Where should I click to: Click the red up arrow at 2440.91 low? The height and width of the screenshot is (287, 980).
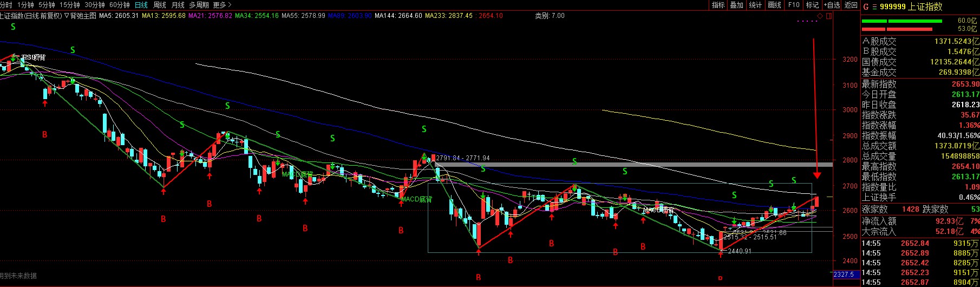[721, 253]
